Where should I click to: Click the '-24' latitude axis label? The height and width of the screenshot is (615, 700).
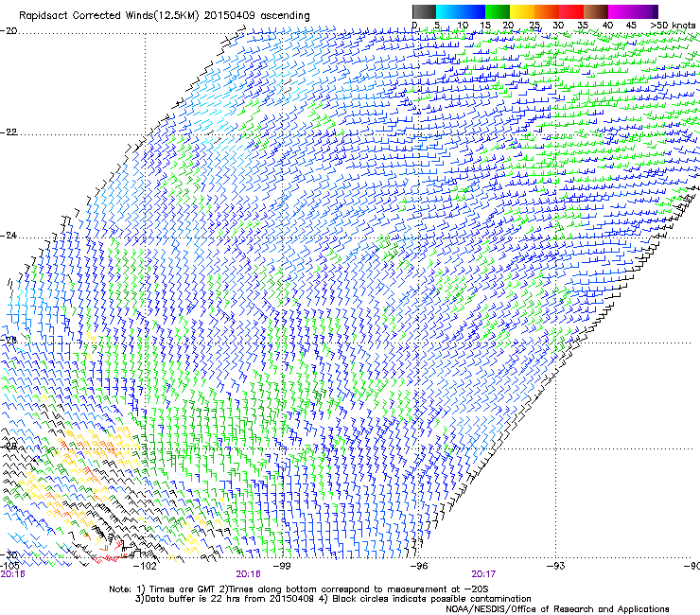pyautogui.click(x=9, y=236)
